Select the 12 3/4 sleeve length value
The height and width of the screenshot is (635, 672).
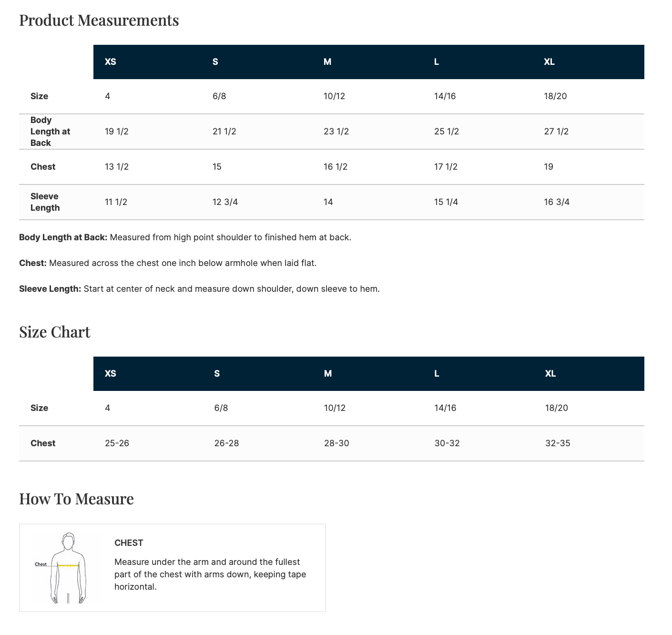click(225, 202)
